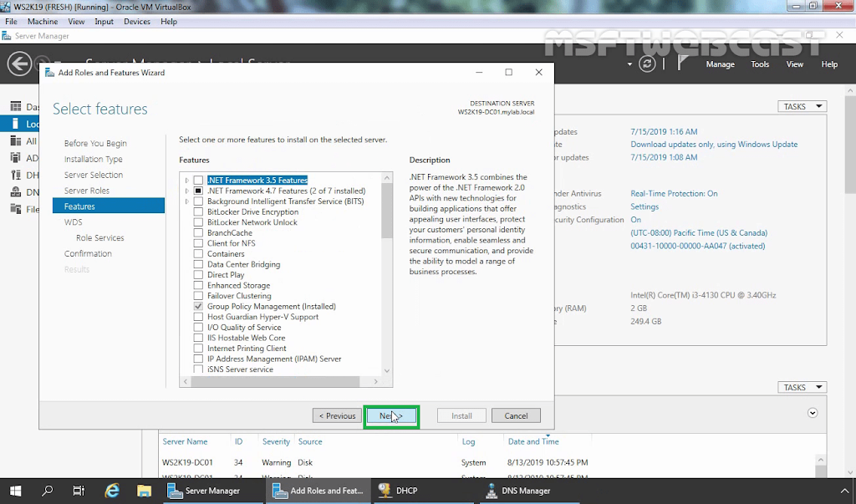Open the VirtualBox Devices menu

pyautogui.click(x=137, y=21)
